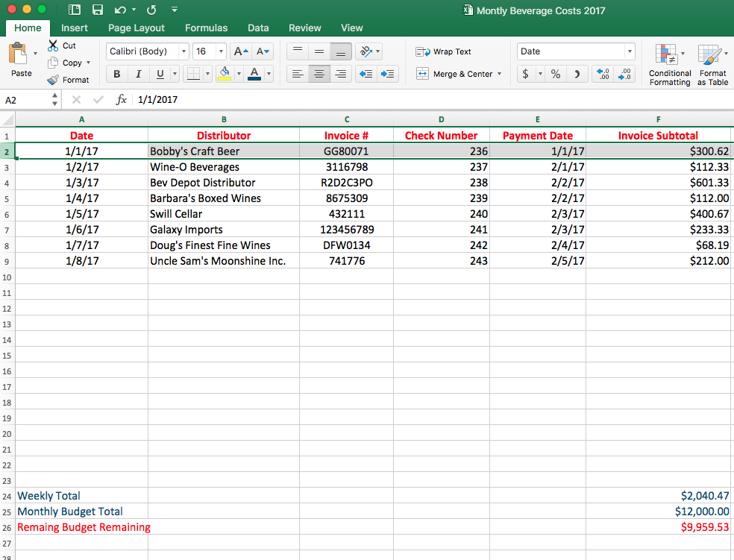Viewport: 734px width, 560px height.
Task: Undo the last action
Action: click(x=120, y=10)
